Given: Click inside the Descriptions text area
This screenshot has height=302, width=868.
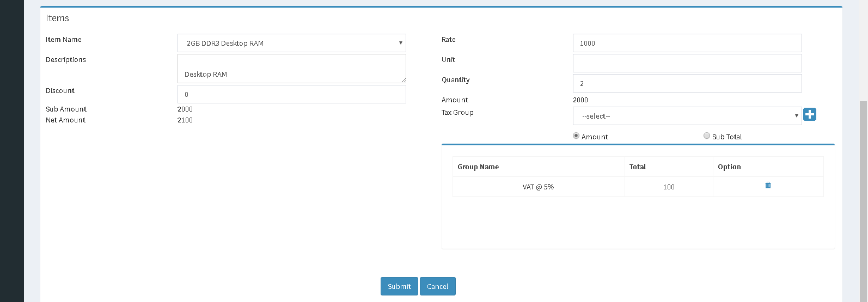Looking at the screenshot, I should tap(292, 69).
